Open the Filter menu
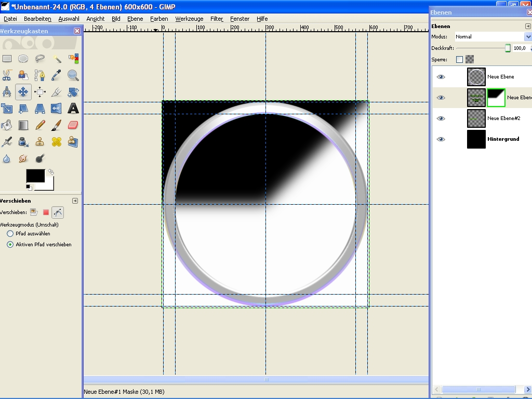532x399 pixels. tap(217, 19)
